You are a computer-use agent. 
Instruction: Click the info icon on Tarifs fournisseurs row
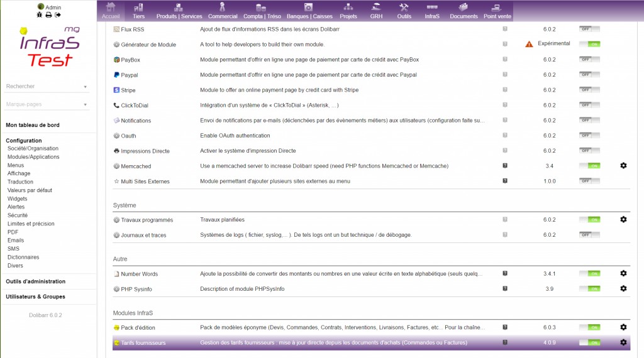[x=505, y=342]
